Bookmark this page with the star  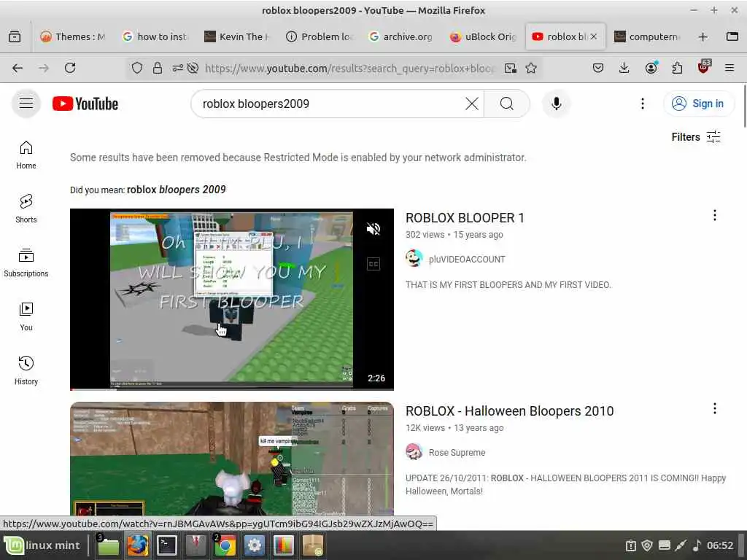(531, 68)
